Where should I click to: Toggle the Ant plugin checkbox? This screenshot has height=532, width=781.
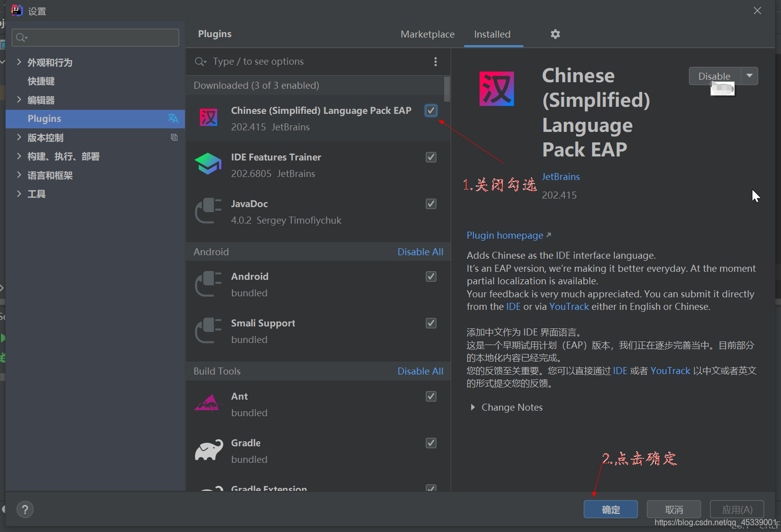(x=431, y=396)
